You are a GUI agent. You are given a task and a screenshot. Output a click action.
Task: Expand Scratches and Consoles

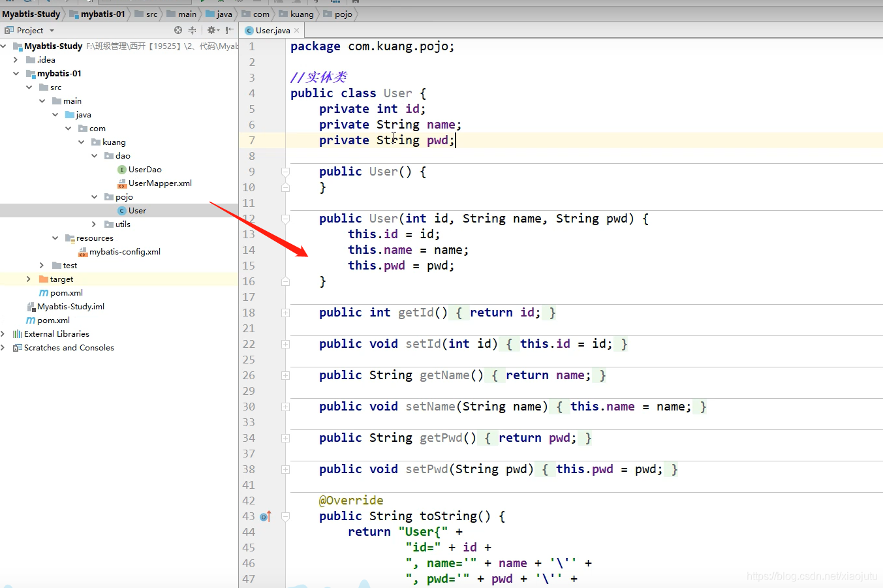pos(3,348)
